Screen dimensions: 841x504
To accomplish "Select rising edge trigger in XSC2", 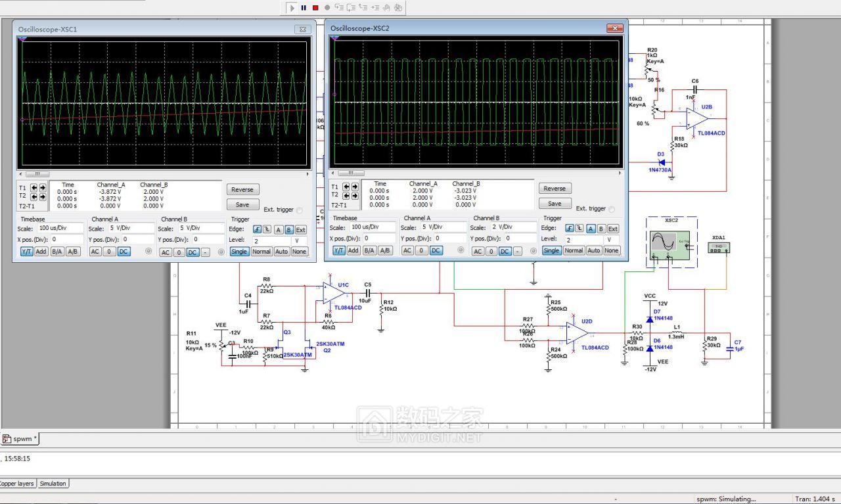I will click(x=568, y=229).
